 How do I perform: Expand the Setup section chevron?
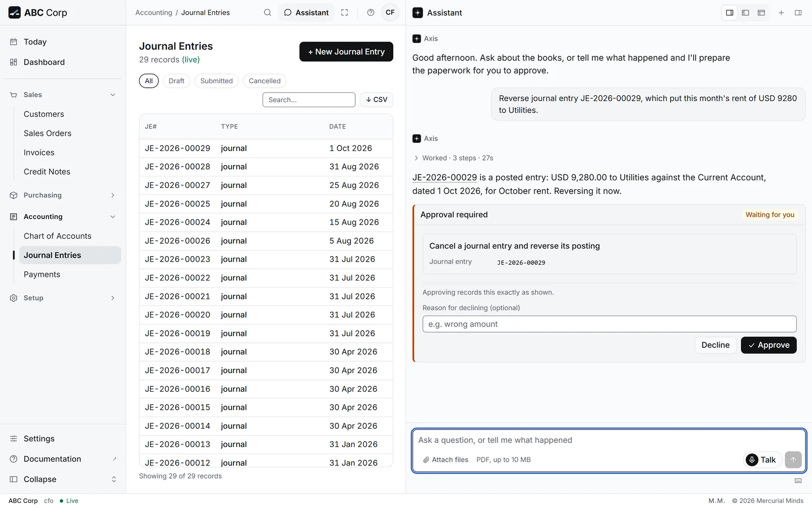(x=113, y=298)
